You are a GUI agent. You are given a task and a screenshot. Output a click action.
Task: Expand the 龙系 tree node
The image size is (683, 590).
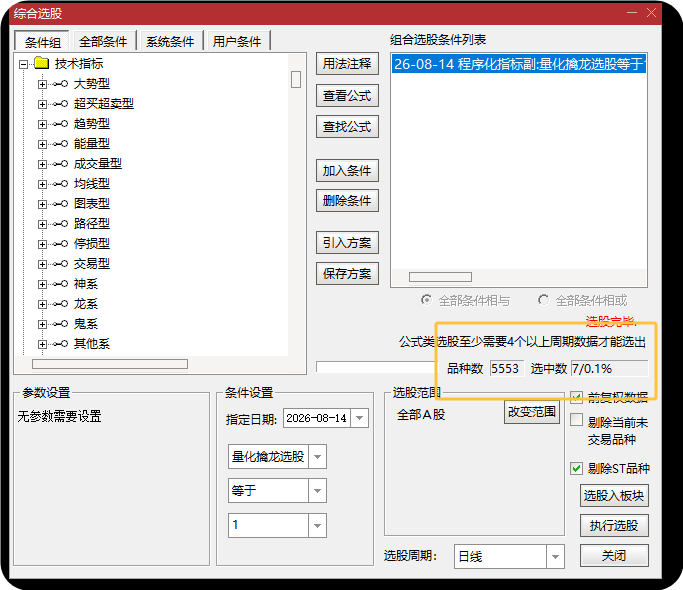point(42,305)
